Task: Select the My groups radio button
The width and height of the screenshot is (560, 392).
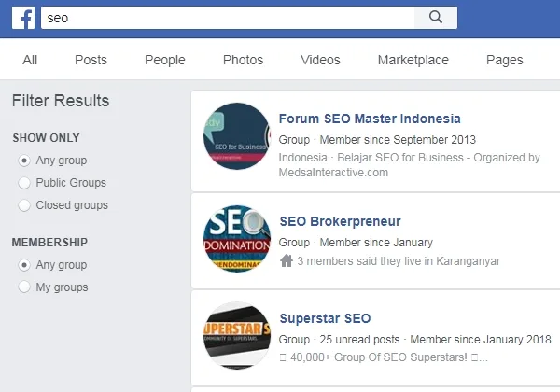Action: [24, 287]
